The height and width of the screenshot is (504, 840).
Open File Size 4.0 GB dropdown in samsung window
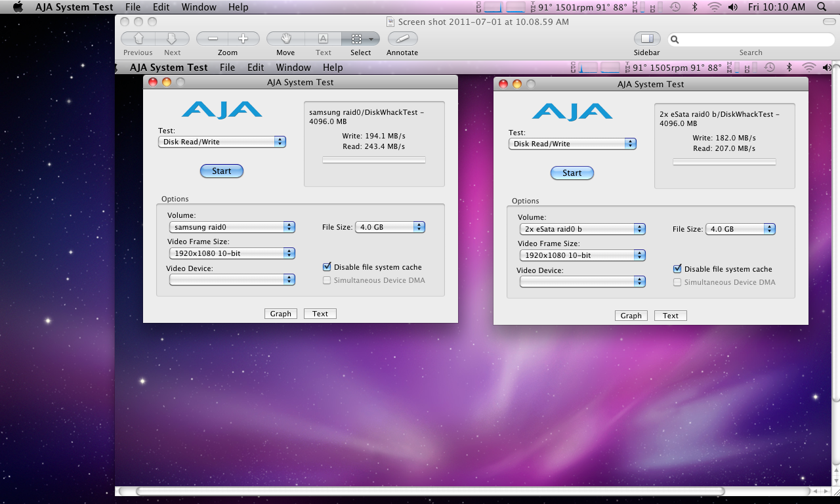point(390,227)
